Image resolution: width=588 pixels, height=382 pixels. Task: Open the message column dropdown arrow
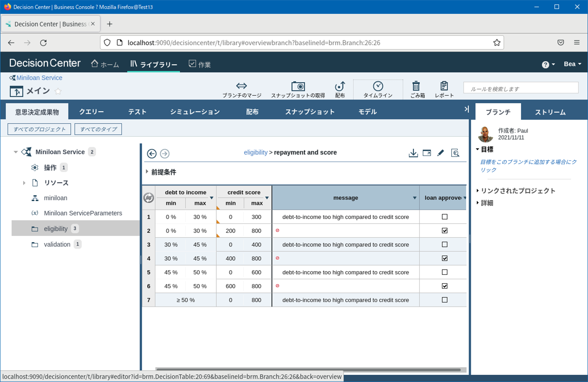(415, 198)
